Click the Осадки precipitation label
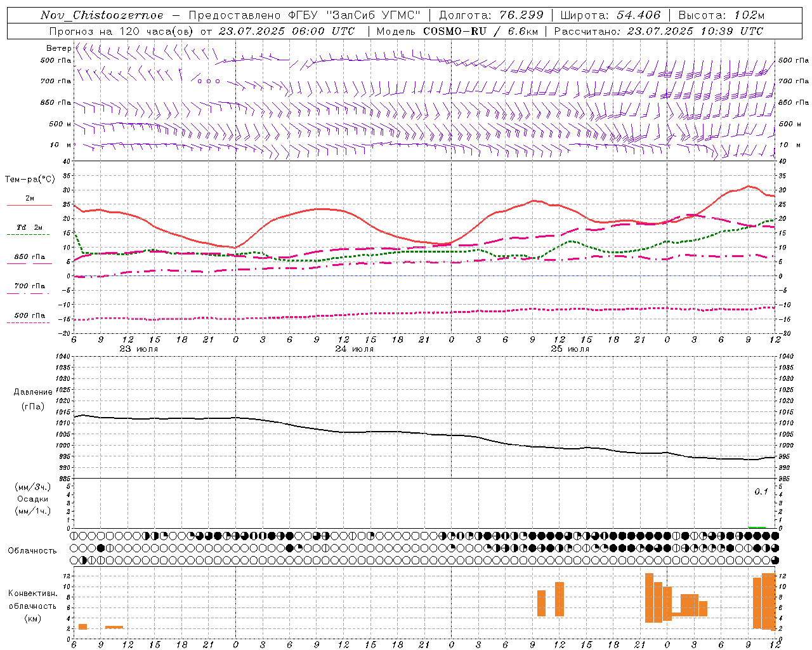 [33, 499]
